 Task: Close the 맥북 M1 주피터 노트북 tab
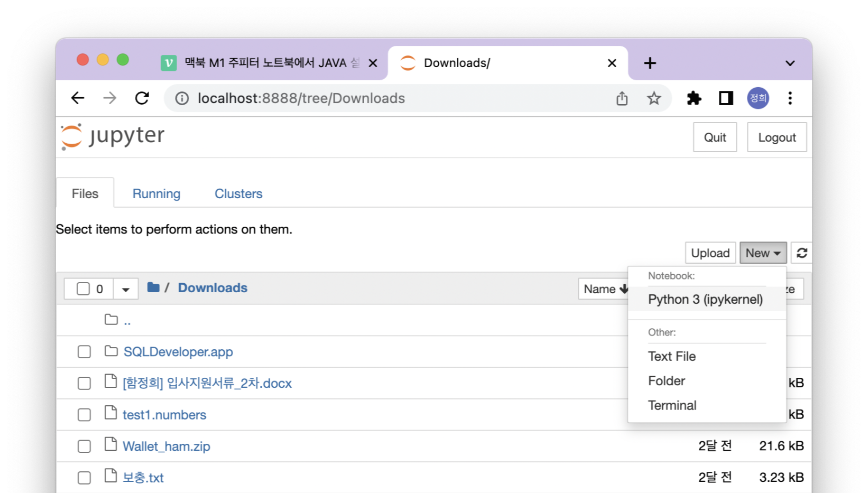373,63
